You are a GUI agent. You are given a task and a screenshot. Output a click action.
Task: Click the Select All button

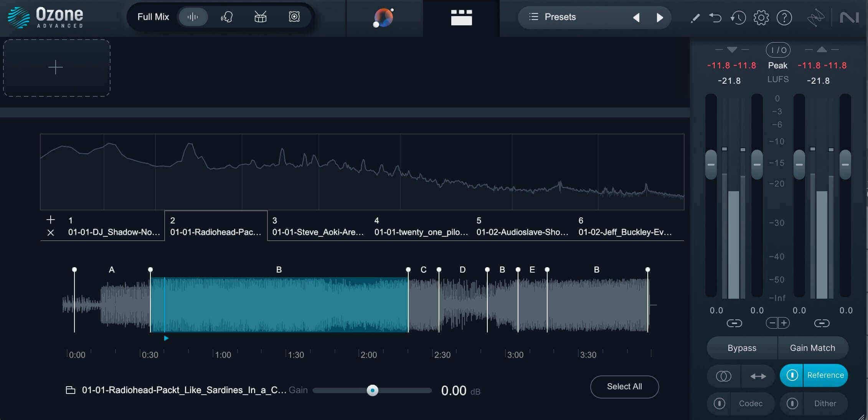click(624, 387)
